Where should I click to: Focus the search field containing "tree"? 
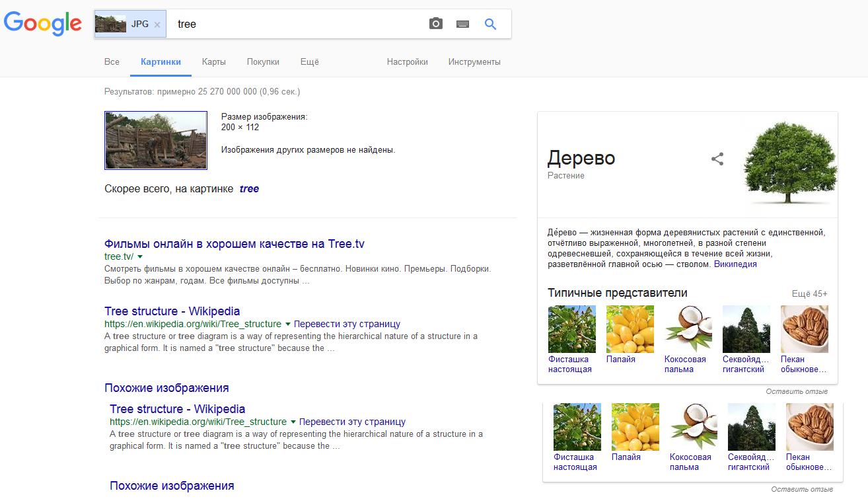coord(297,24)
